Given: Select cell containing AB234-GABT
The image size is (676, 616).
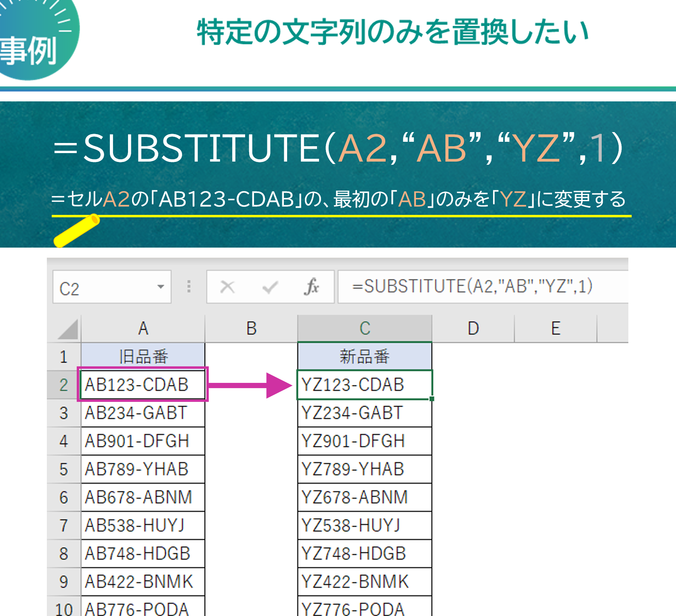Looking at the screenshot, I should 143,413.
